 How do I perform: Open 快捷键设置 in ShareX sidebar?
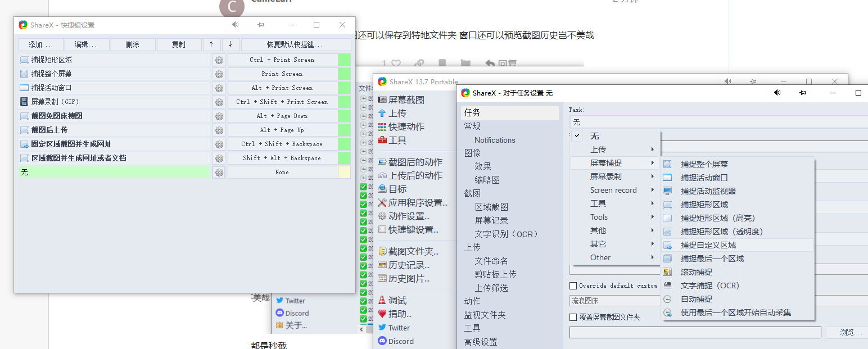(413, 230)
